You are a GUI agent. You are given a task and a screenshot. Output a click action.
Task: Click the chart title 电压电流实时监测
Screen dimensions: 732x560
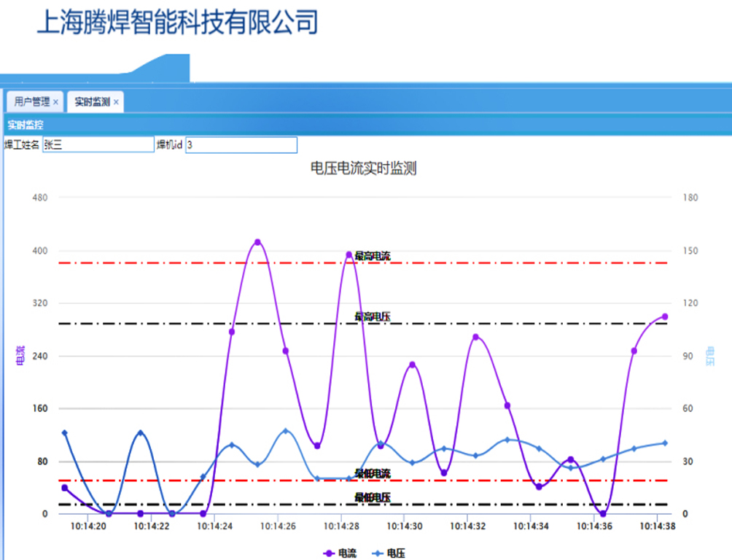pos(363,168)
